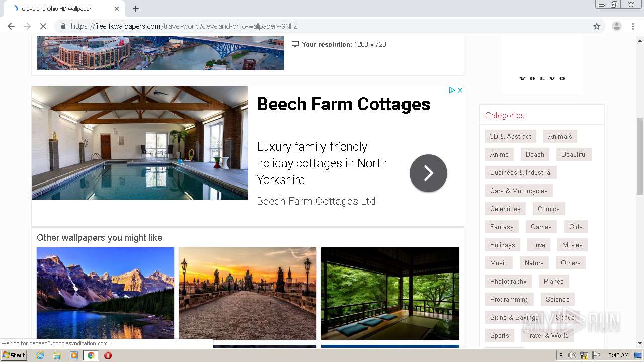This screenshot has width=644, height=362.
Task: Click the AdChoices info icon on ad
Action: click(x=452, y=90)
